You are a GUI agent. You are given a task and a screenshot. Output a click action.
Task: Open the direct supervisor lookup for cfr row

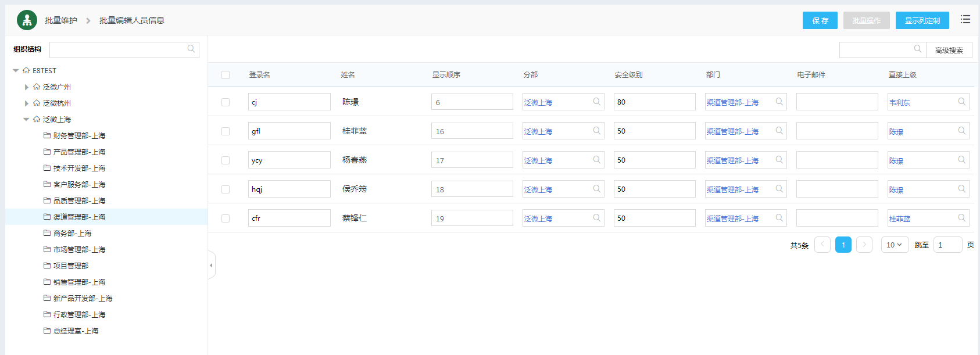[961, 218]
